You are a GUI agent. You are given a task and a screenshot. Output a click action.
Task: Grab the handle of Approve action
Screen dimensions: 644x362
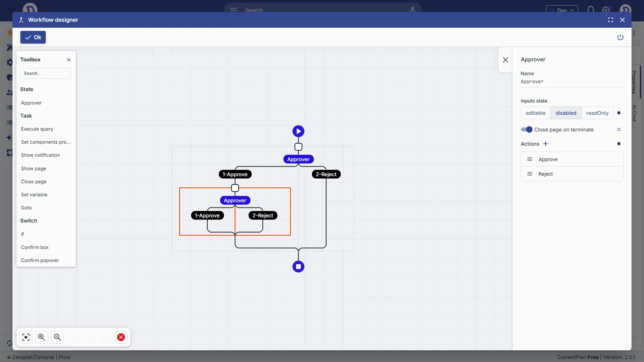(x=530, y=160)
